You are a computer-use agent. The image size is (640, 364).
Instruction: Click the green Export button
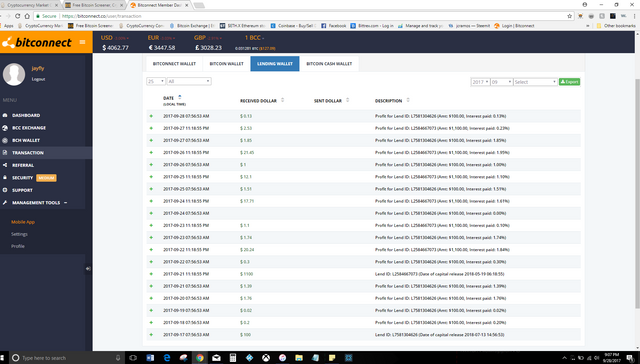[x=569, y=82]
